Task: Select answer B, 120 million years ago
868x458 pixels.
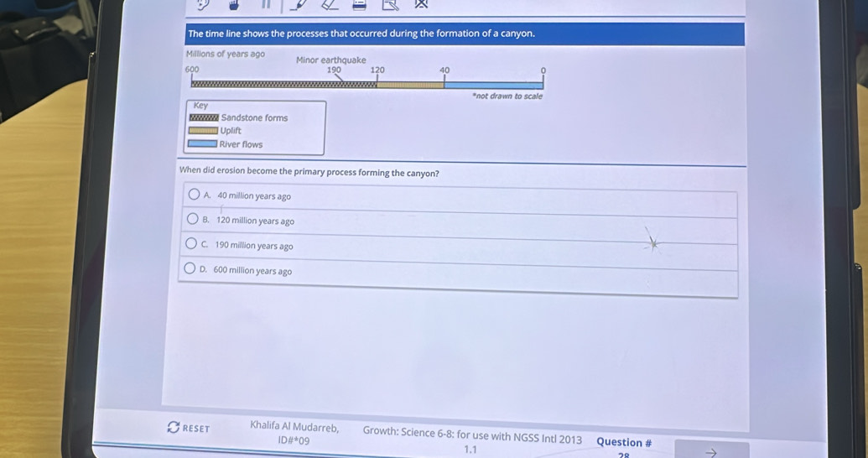Action: [x=194, y=221]
